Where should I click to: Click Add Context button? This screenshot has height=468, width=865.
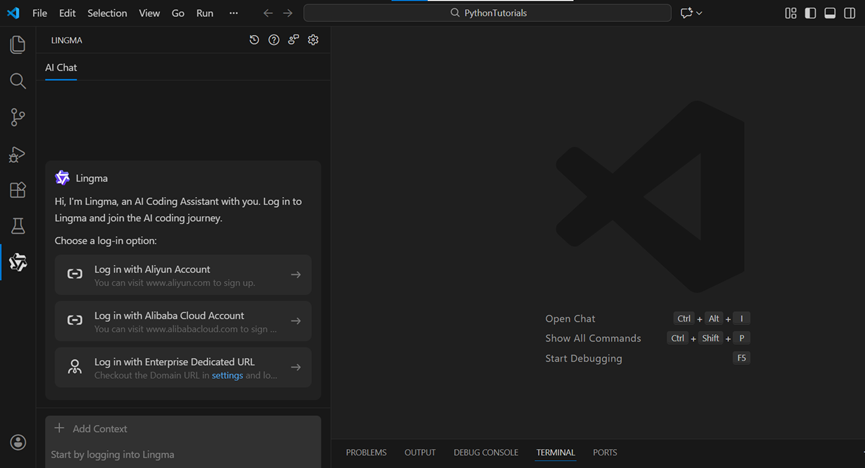tap(91, 428)
